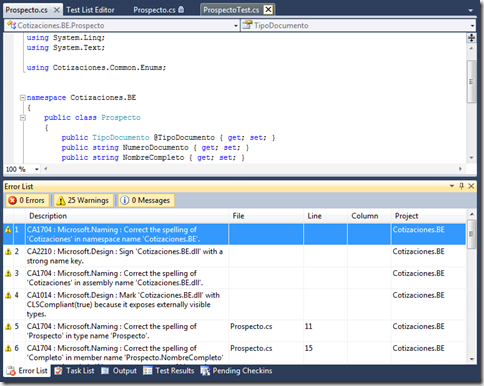Click the horizontal scroll left arrow in the editor
The width and height of the screenshot is (484, 386).
pyautogui.click(x=46, y=169)
